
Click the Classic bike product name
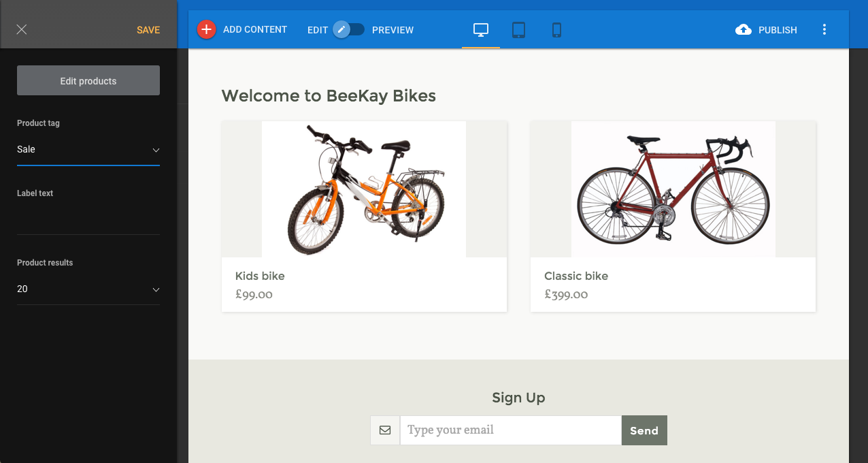[576, 276]
